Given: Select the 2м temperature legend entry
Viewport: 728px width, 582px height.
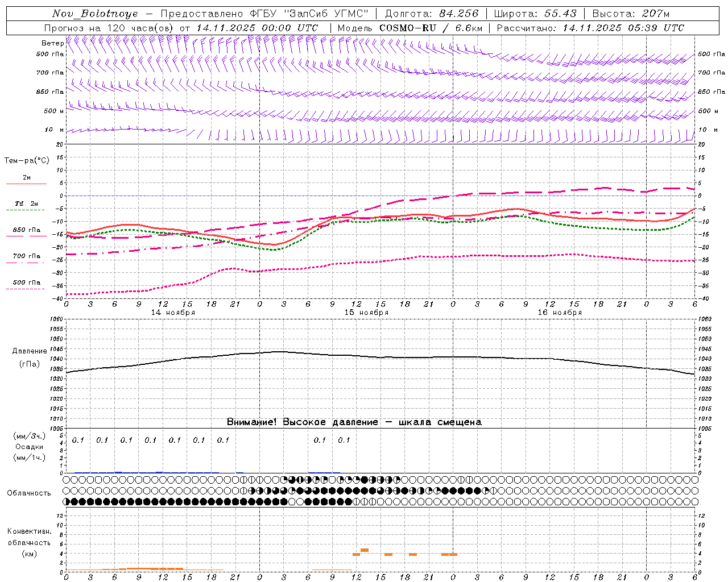Looking at the screenshot, I should tap(27, 177).
